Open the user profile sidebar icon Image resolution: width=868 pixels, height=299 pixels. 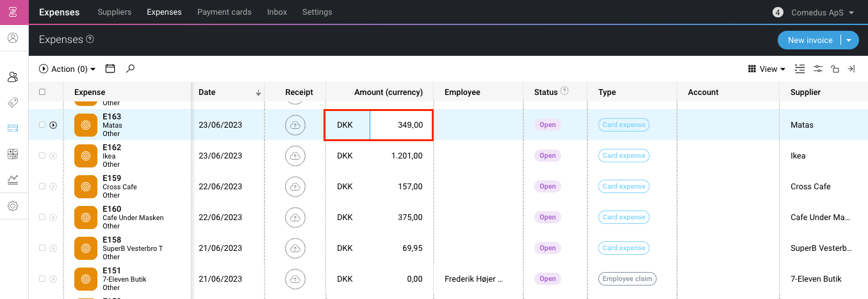[x=13, y=38]
